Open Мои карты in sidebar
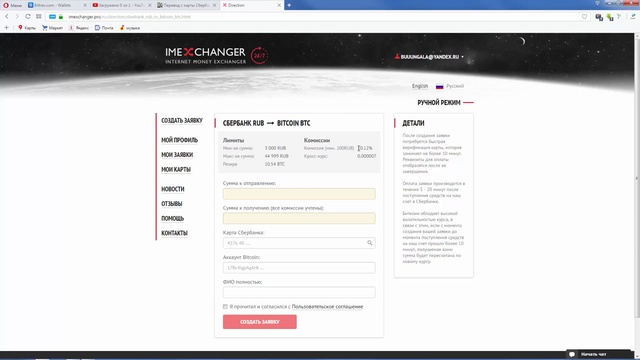Viewport: 640px width, 360px height. 176,169
